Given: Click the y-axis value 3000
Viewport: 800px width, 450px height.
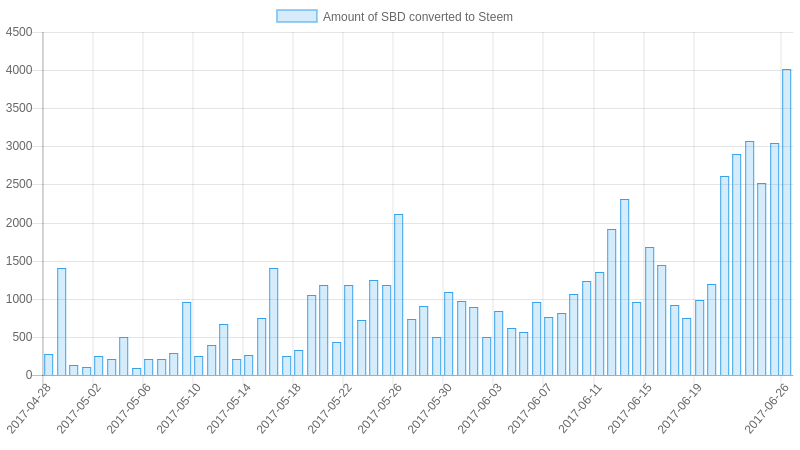Looking at the screenshot, I should (19, 146).
